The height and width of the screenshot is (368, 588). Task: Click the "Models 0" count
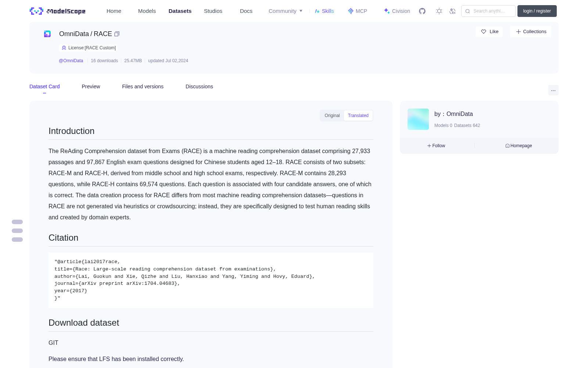click(x=443, y=125)
